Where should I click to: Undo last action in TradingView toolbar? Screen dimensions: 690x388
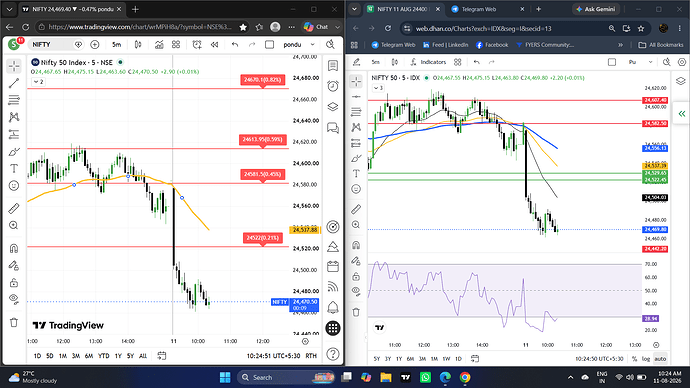point(235,44)
